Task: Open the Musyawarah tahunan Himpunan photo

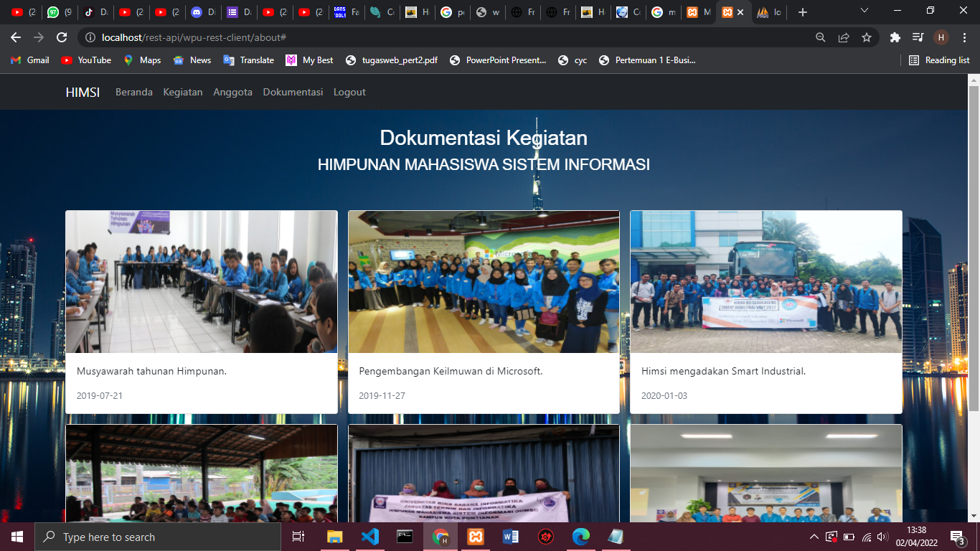Action: (201, 281)
